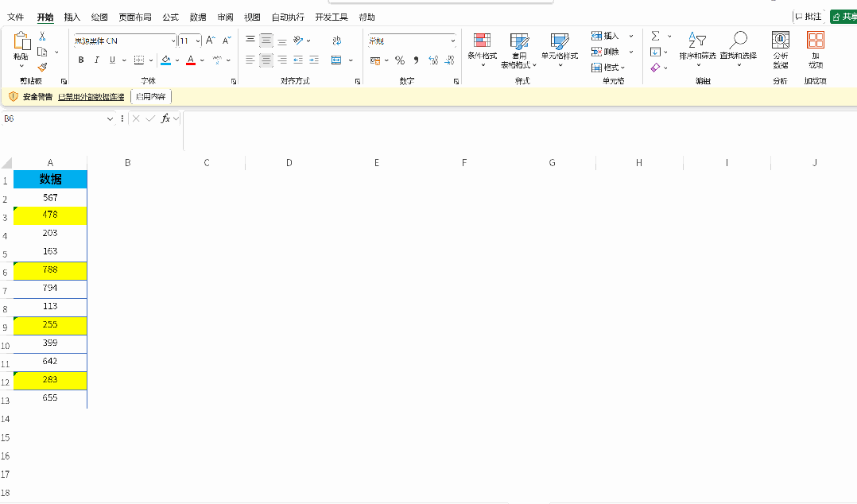This screenshot has height=504, width=857.
Task: Switch to the Formulas tab
Action: (x=170, y=17)
